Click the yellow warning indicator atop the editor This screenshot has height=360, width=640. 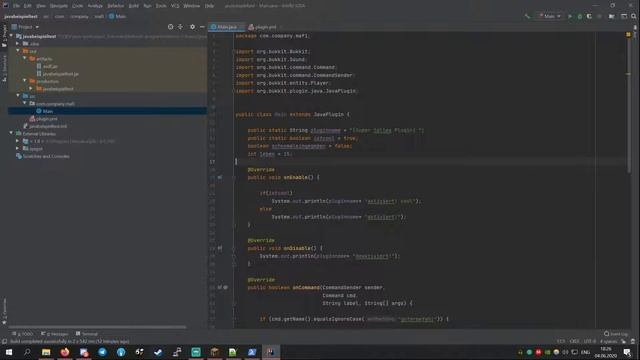pos(628,35)
